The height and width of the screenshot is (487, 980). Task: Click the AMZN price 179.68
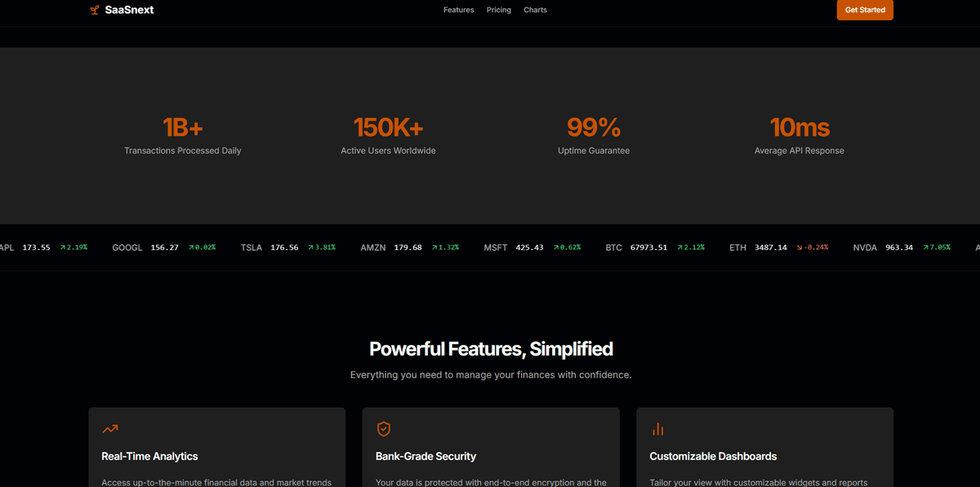[408, 248]
